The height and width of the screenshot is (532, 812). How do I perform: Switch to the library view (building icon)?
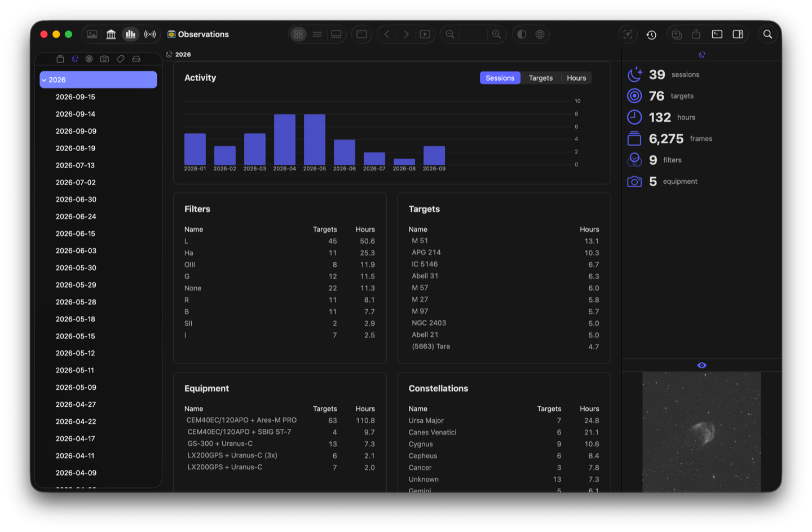coord(111,34)
